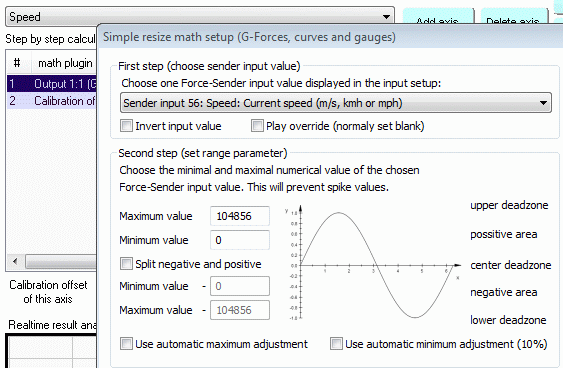Click the horizontal scrollbar thumb under math list
Screen dimensions: 563x368
pyautogui.click(x=61, y=261)
